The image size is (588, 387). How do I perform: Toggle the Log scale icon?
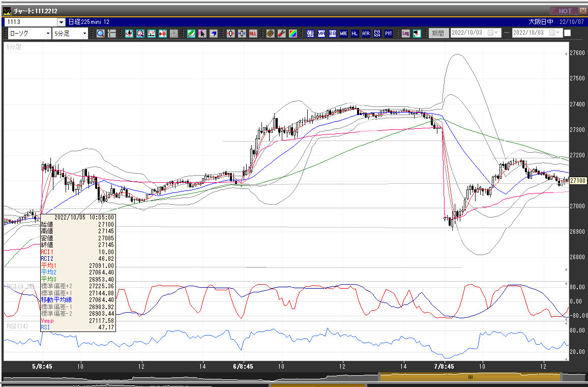pos(406,34)
